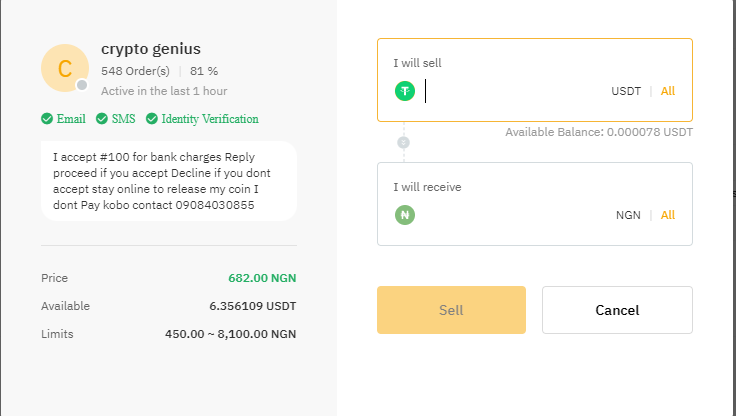
Task: Click the Limits range value
Action: [x=230, y=334]
